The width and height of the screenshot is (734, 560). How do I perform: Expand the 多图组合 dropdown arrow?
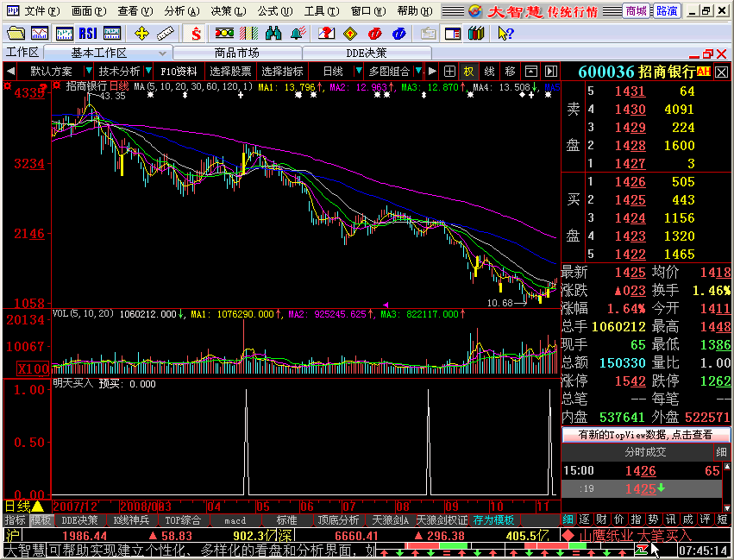tap(418, 71)
